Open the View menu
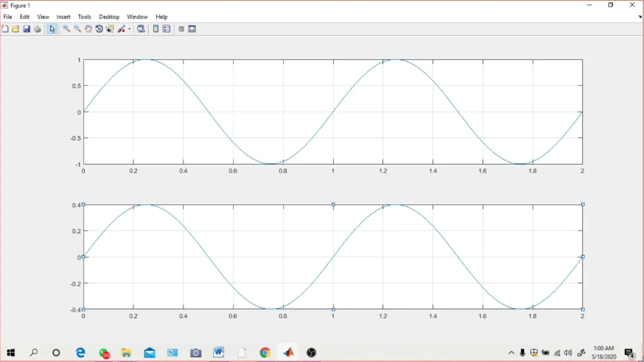This screenshot has width=644, height=362. [x=43, y=17]
